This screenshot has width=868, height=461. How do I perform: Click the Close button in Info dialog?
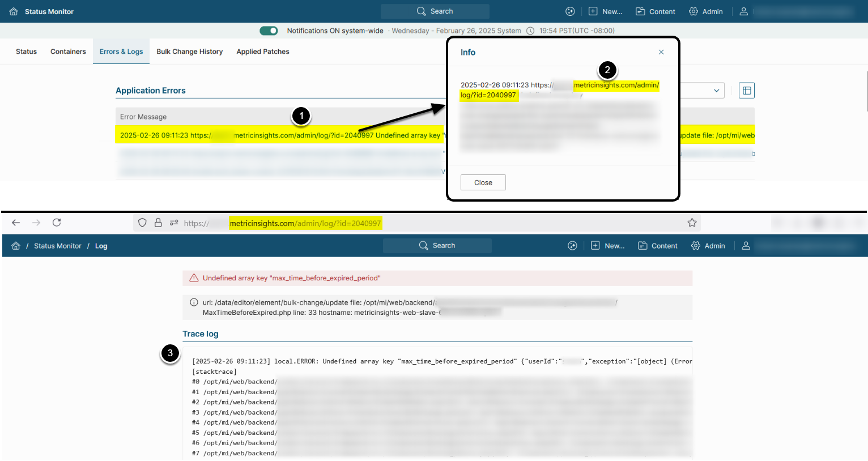click(x=483, y=182)
